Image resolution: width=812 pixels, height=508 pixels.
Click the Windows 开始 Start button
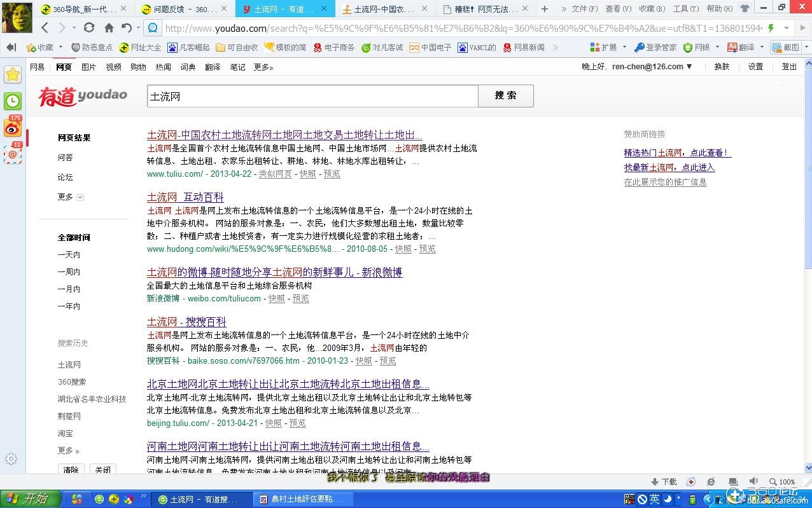coord(31,499)
